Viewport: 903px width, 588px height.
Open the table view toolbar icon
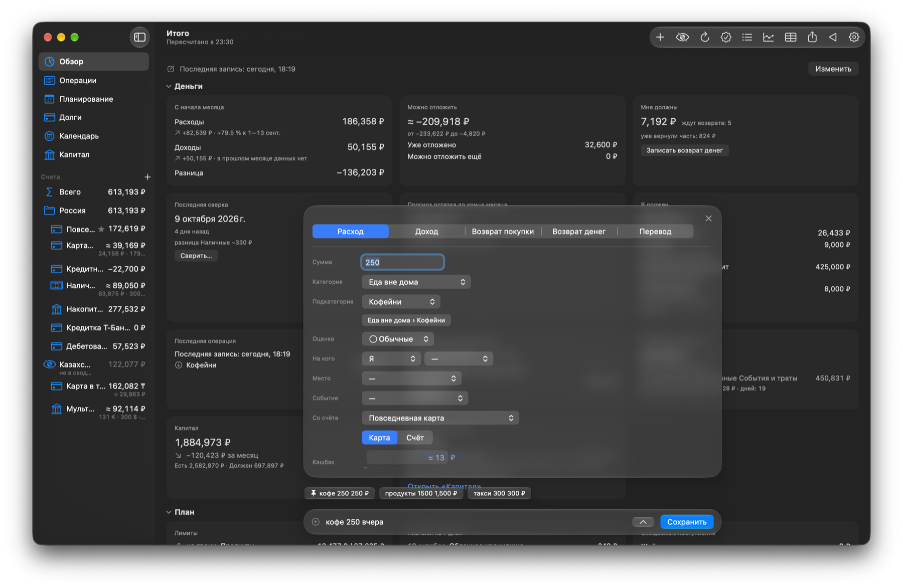[790, 37]
